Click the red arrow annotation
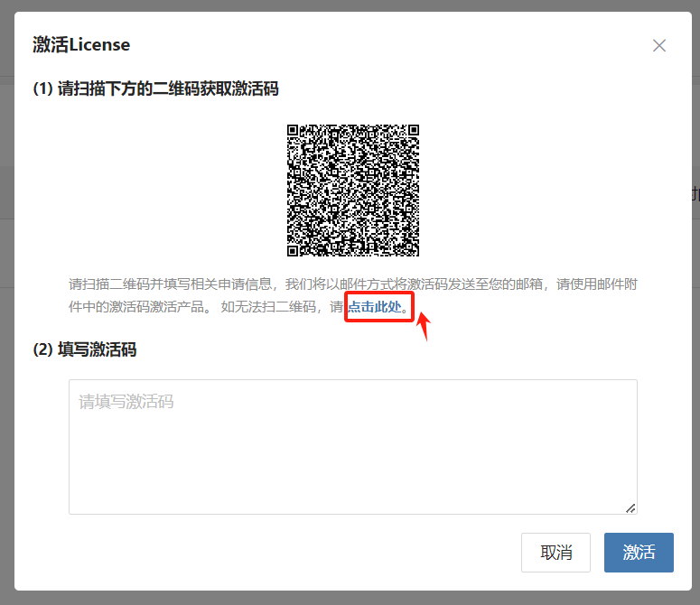 click(424, 326)
